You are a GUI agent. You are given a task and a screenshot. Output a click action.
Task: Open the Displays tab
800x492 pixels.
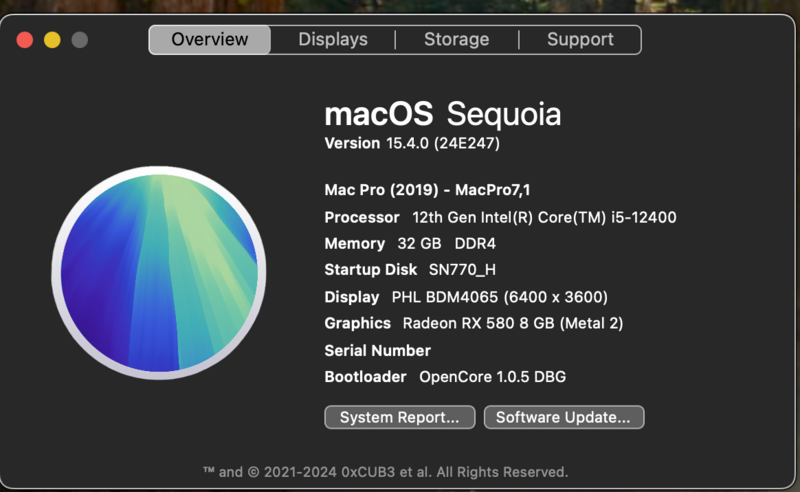(x=333, y=40)
